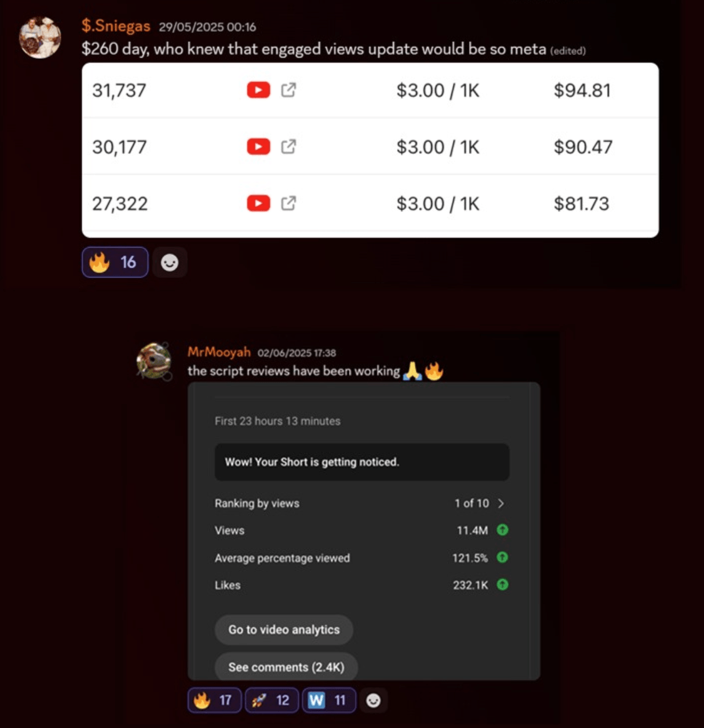Viewport: 704px width, 728px height.
Task: Click the YouTube icon in the 27,322 row
Action: [258, 203]
